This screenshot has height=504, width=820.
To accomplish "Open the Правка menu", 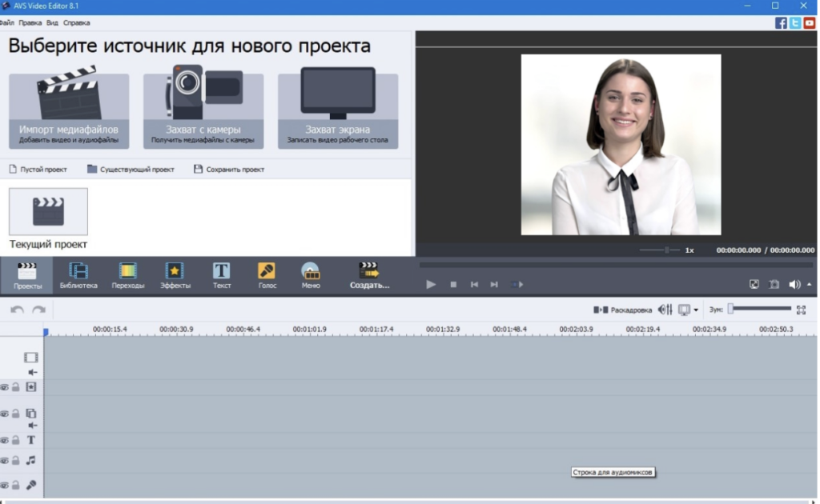I will [30, 23].
